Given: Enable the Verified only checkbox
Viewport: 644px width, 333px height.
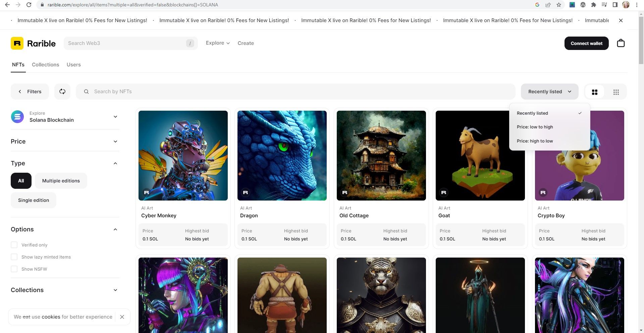Looking at the screenshot, I should (14, 245).
